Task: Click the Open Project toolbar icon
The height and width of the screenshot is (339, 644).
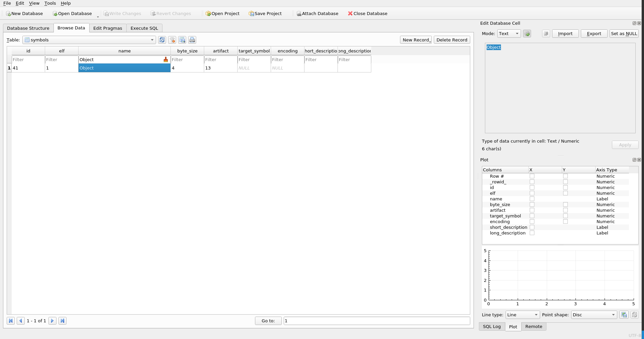Action: coord(208,14)
